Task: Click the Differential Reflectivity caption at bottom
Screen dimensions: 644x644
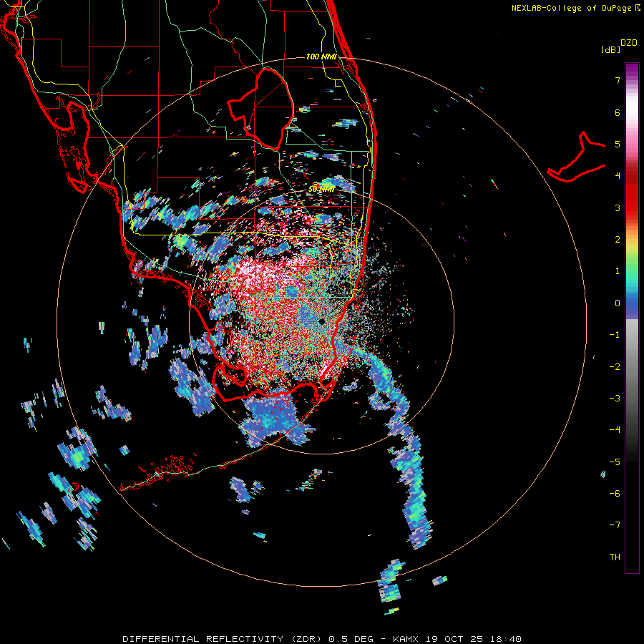Action: [x=321, y=639]
